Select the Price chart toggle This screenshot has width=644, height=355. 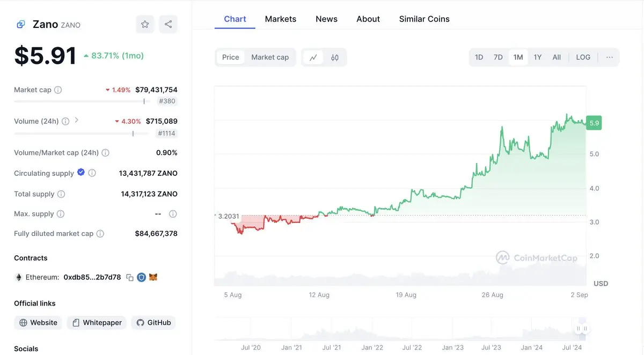(231, 57)
